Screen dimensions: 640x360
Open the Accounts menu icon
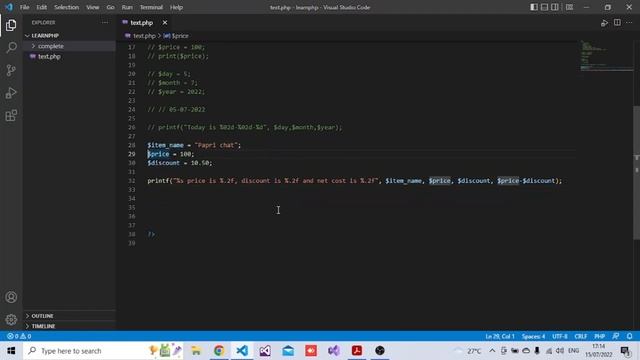point(11,297)
